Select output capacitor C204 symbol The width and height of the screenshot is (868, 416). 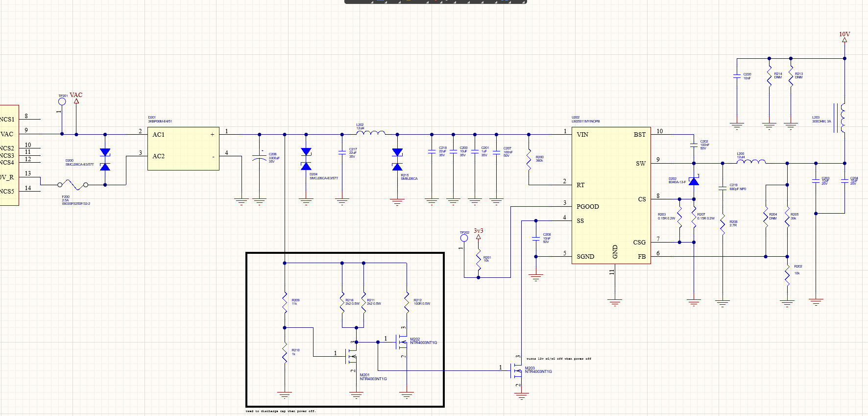click(x=844, y=181)
